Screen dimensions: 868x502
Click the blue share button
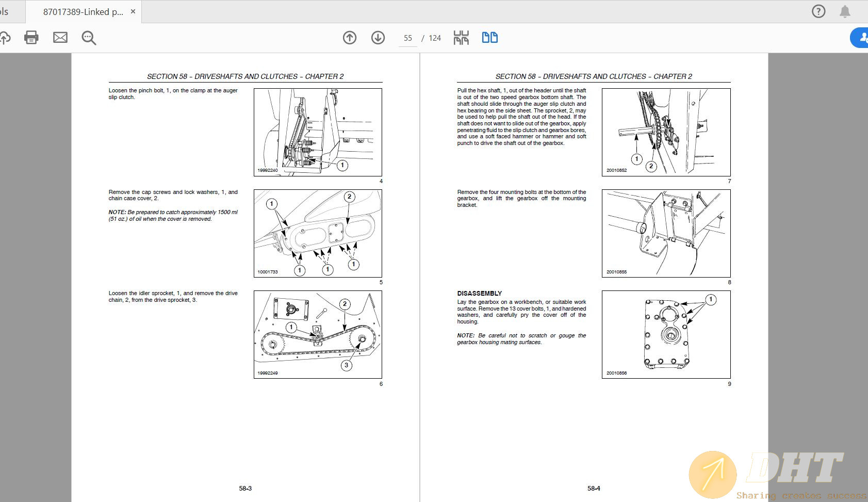(x=861, y=38)
